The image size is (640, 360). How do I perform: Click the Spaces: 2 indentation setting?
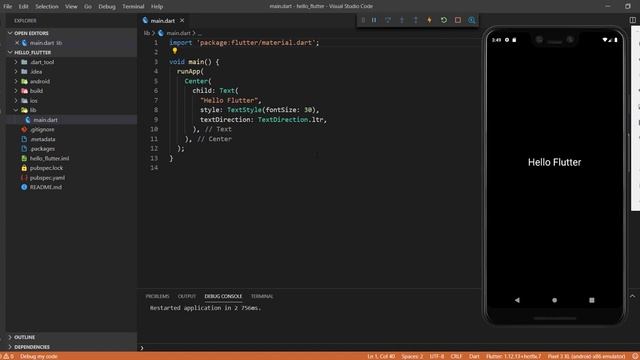412,356
